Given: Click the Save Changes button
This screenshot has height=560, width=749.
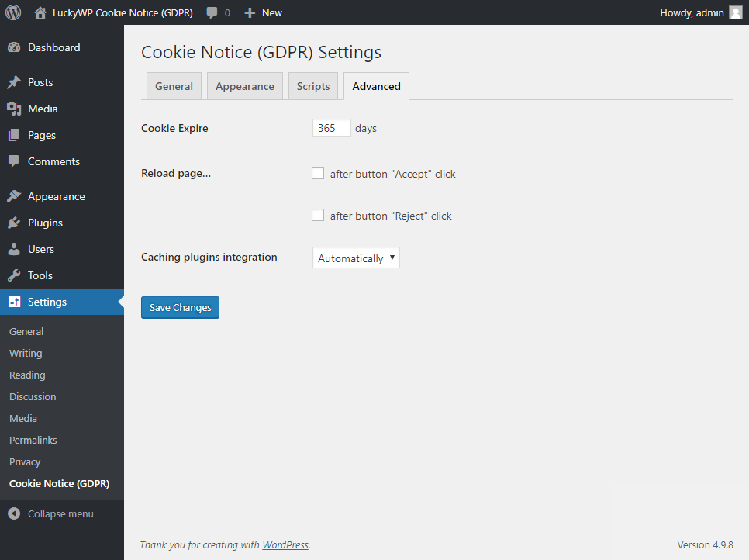Looking at the screenshot, I should pyautogui.click(x=180, y=308).
